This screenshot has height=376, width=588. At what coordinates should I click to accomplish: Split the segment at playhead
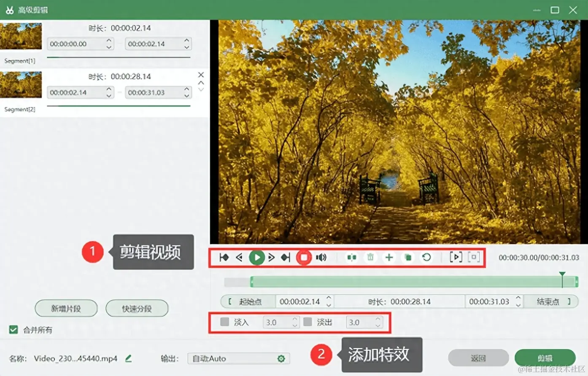click(351, 257)
